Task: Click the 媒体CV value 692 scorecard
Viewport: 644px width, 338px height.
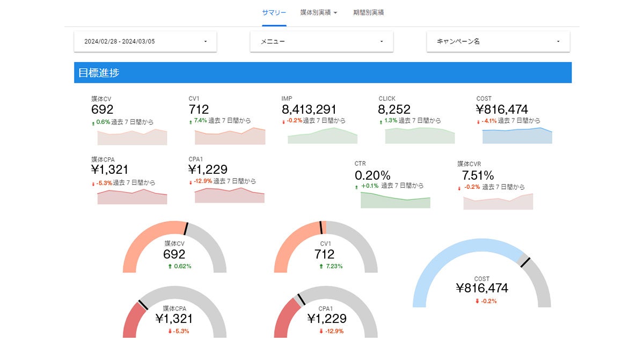Action: coord(103,109)
